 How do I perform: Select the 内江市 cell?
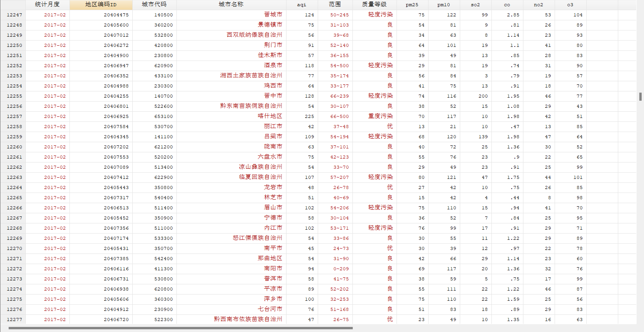231,228
